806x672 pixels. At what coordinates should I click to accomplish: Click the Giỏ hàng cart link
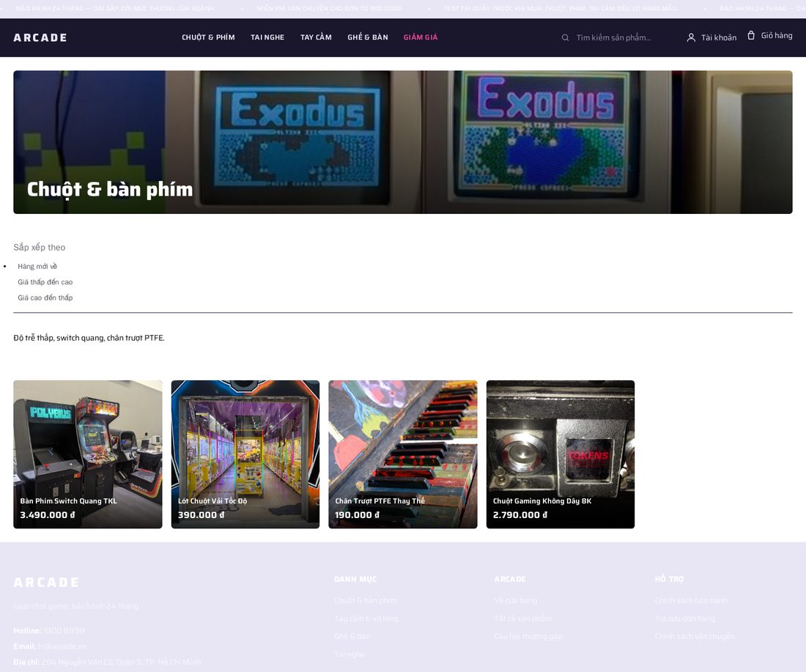point(769,35)
